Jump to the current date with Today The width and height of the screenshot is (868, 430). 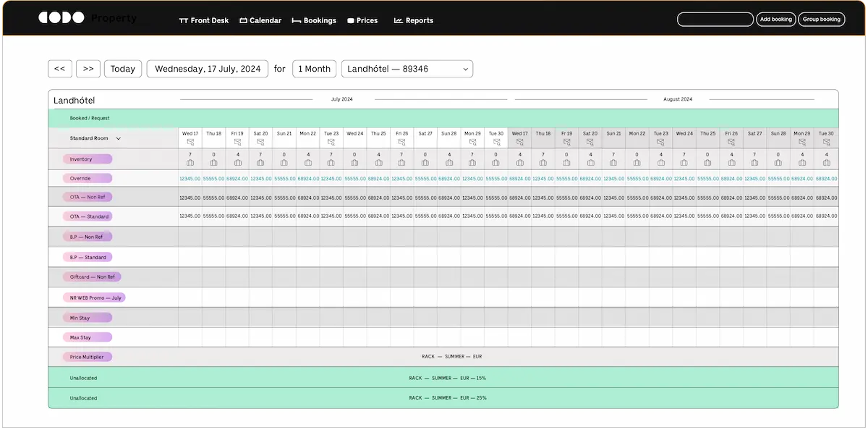(123, 69)
